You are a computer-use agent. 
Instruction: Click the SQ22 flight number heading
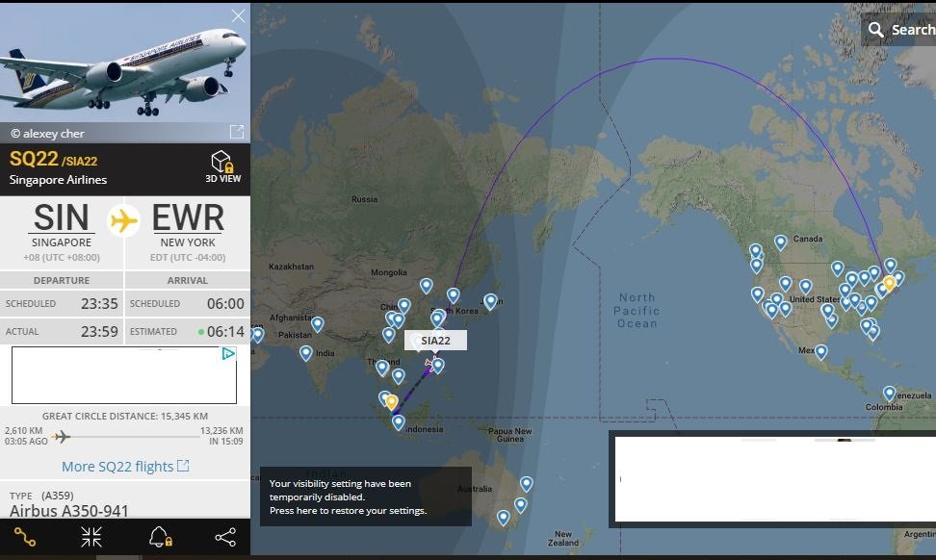click(x=35, y=159)
